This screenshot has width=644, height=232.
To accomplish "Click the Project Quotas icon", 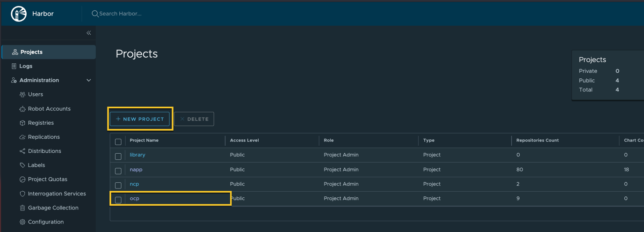I will click(22, 180).
